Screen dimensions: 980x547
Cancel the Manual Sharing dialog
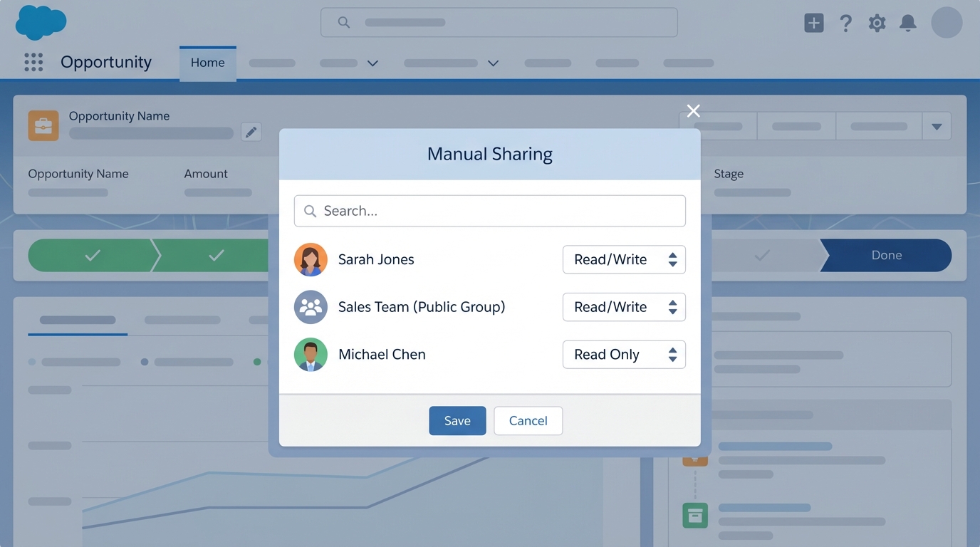coord(528,420)
